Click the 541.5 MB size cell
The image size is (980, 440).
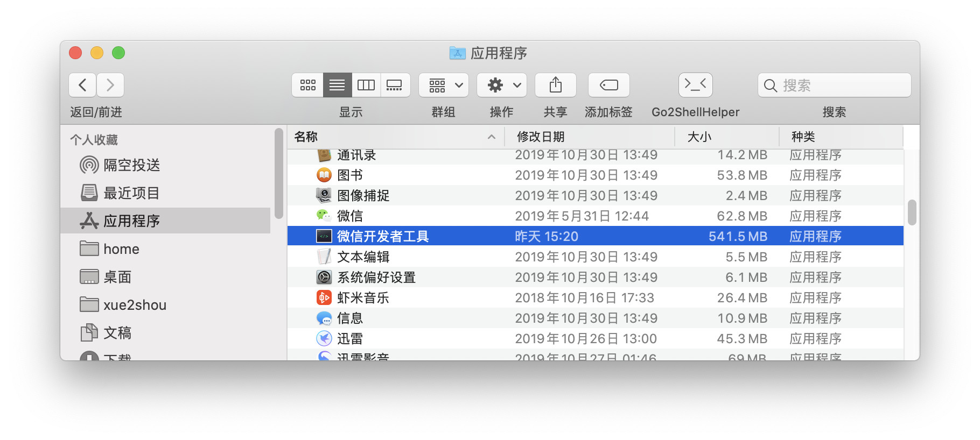(738, 236)
